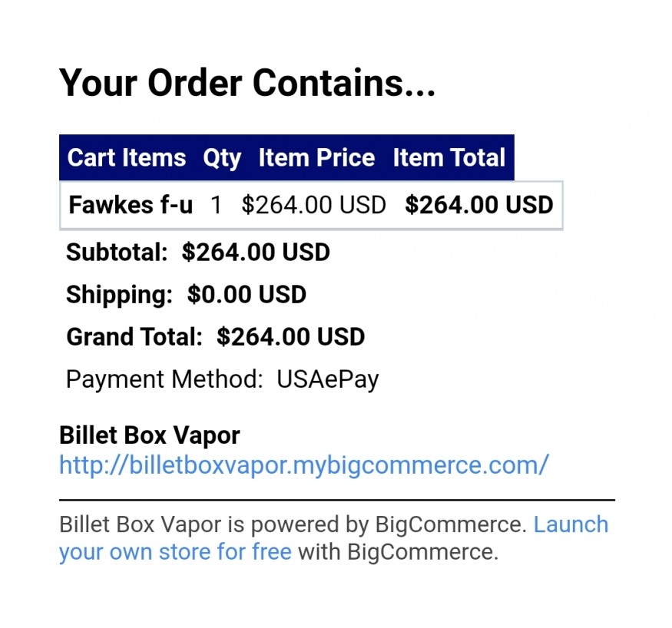Screen dimensions: 672x628
Task: Click the 'Qty' column header
Action: (222, 158)
